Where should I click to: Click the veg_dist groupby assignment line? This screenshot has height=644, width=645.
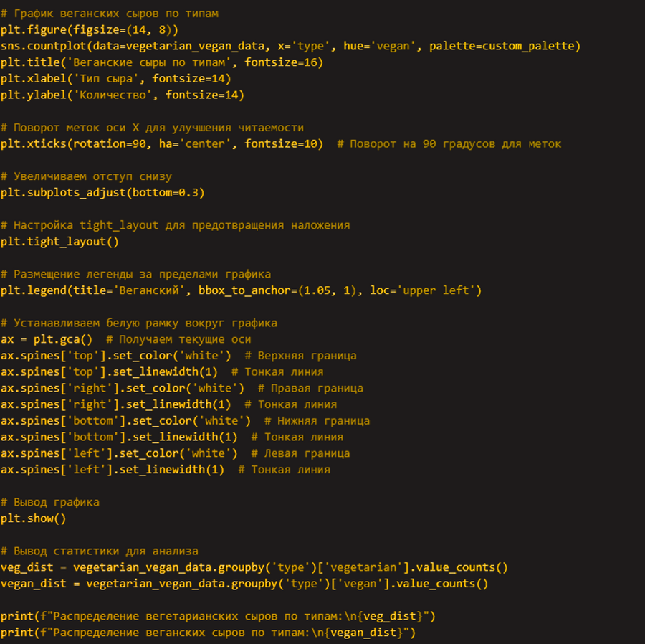coord(254,567)
